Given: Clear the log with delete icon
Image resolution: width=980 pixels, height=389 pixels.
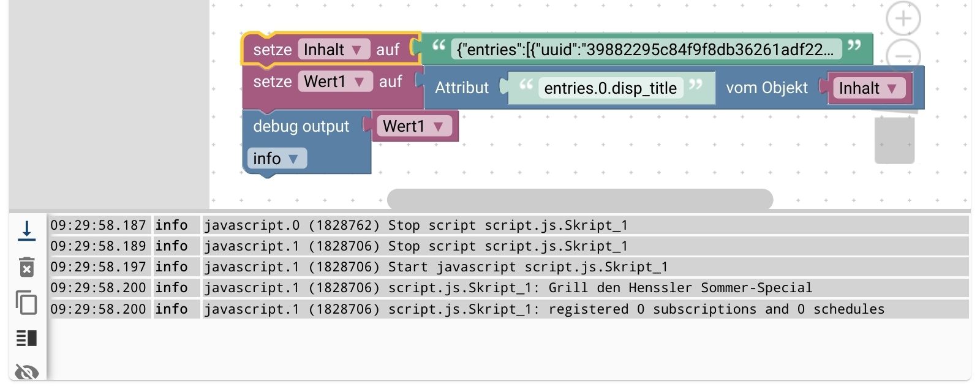Looking at the screenshot, I should 26,267.
